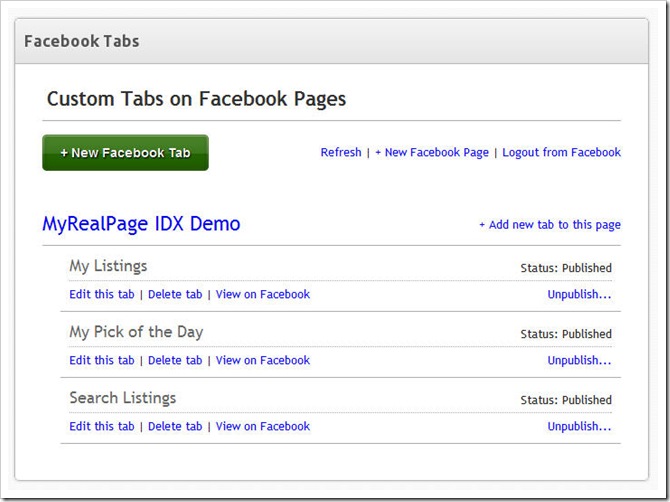Screen dimensions: 670x502
Task: Unpublish the My Pick of the Day tab
Action: tap(579, 360)
